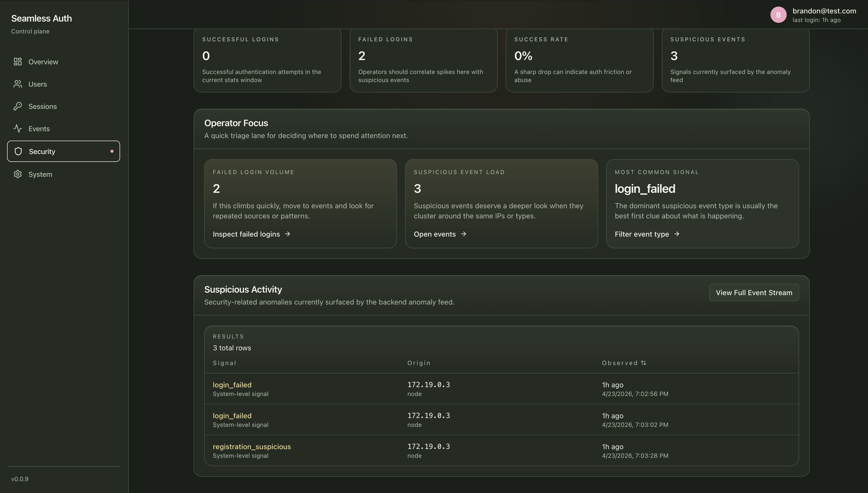Click the Overview grid icon in sidebar
Image resolution: width=868 pixels, height=493 pixels.
(x=17, y=62)
